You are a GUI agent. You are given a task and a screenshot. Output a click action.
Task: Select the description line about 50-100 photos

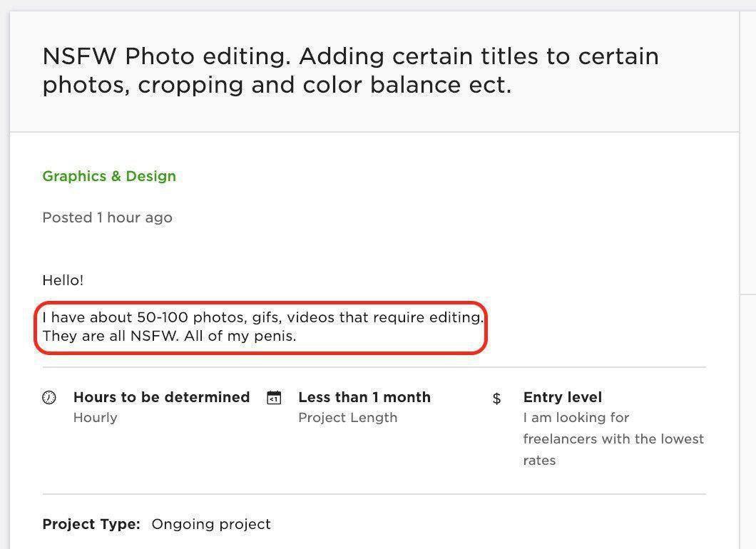262,317
